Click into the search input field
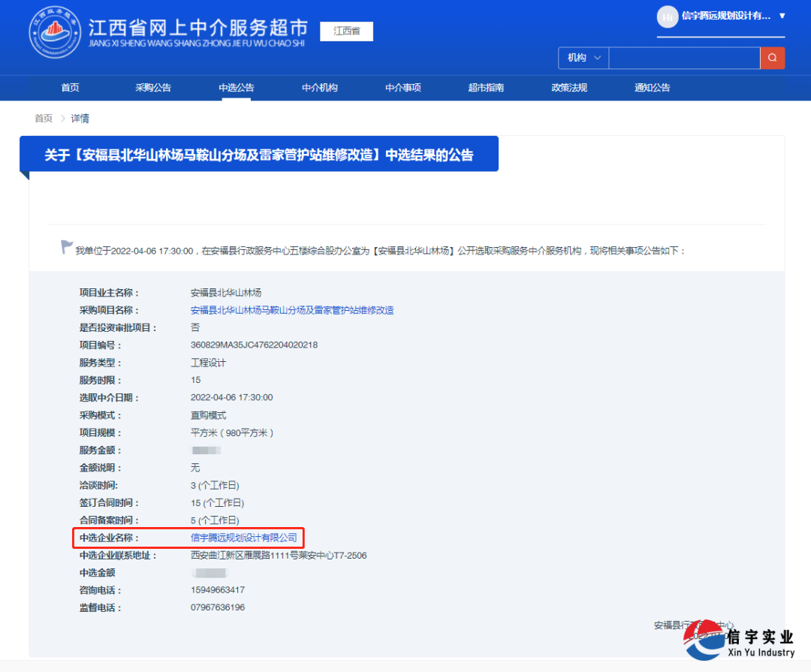The image size is (811, 672). tap(684, 58)
